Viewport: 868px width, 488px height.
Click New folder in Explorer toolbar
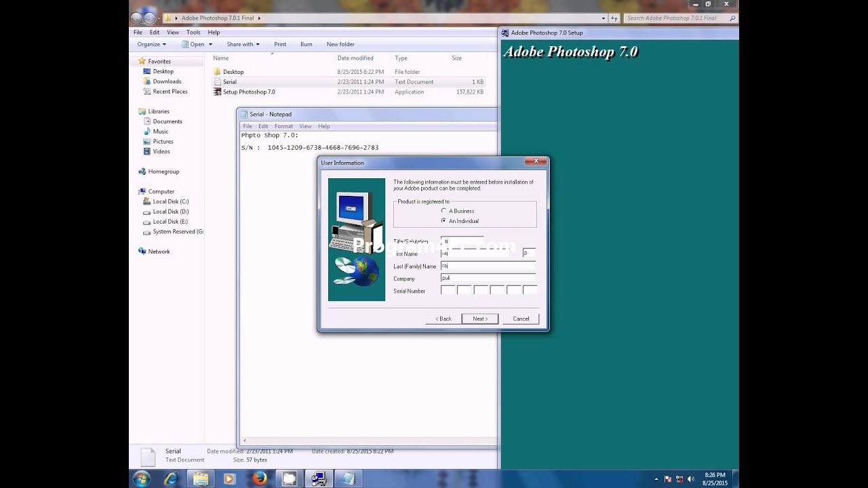[340, 45]
